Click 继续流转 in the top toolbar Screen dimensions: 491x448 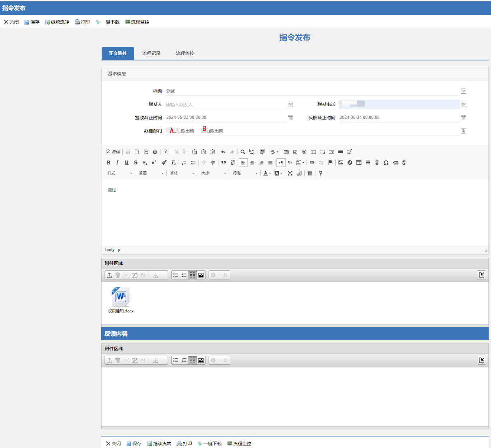[x=57, y=22]
